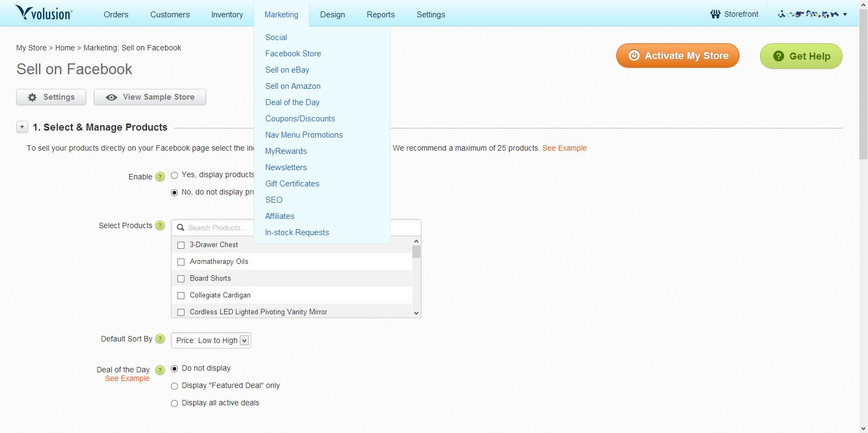Choose Coupons/Discounts from the Marketing menu
The image size is (868, 433).
(x=300, y=119)
